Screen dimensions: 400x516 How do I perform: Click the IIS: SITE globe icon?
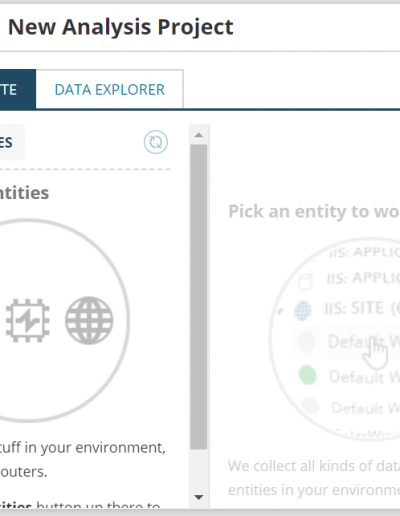click(303, 310)
